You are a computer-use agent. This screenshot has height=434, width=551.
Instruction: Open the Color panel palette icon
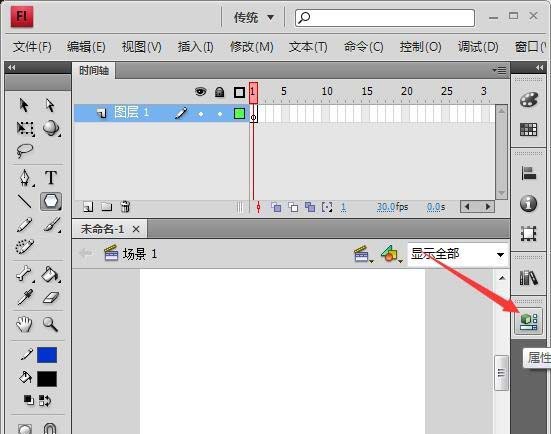point(529,100)
